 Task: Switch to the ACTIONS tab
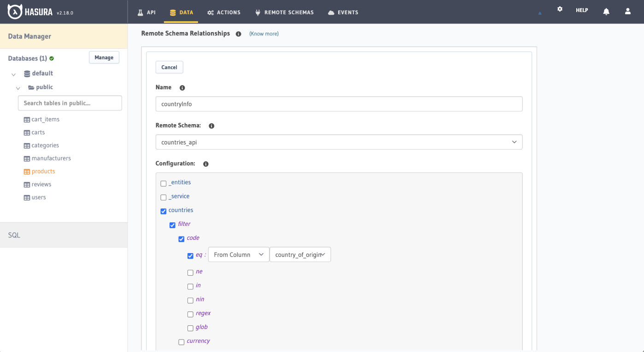(x=224, y=12)
